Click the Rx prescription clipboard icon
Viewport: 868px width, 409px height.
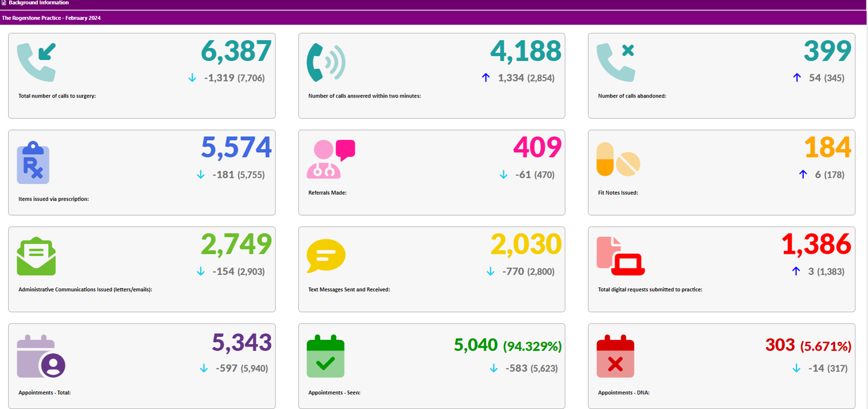33,162
